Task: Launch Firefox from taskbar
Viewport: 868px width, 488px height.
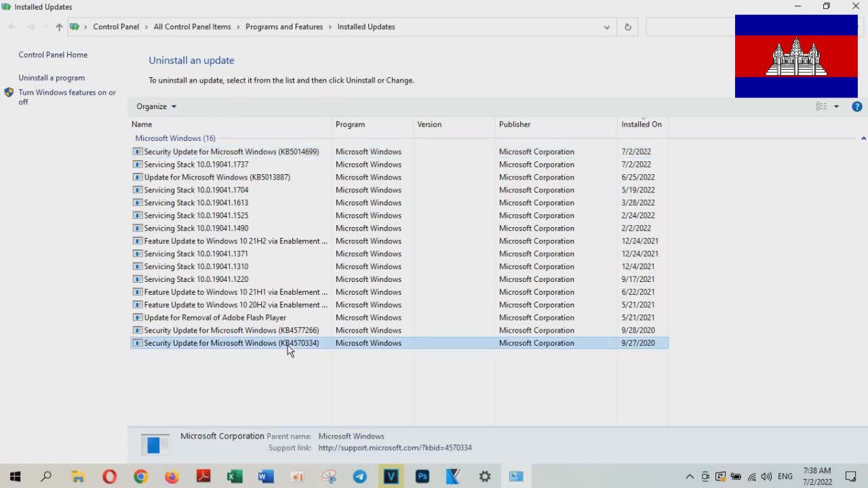Action: coord(172,476)
